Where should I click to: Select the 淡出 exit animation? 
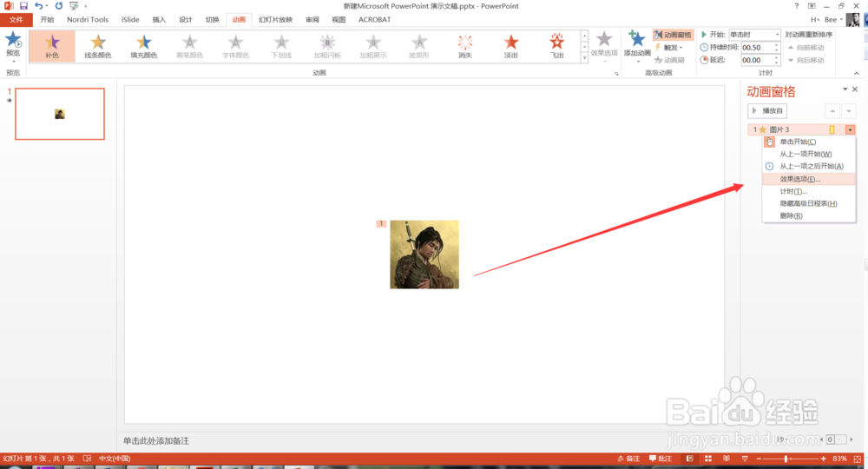click(511, 46)
